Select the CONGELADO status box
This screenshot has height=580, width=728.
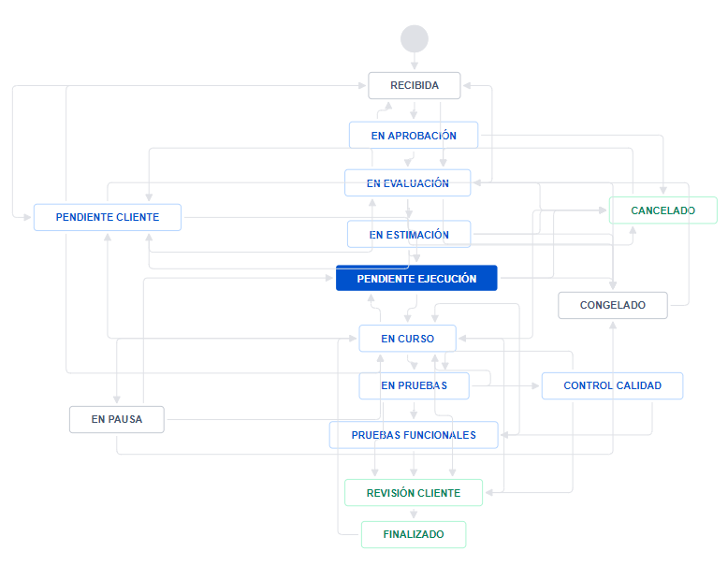613,305
